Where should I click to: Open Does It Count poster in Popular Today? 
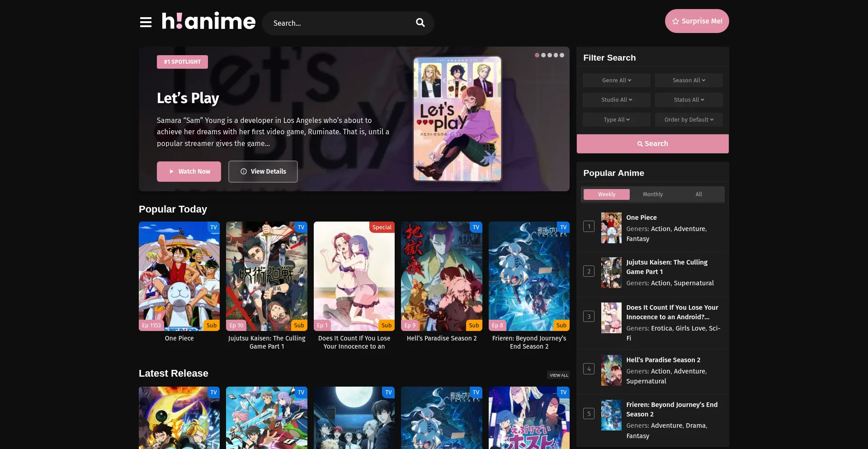point(354,276)
